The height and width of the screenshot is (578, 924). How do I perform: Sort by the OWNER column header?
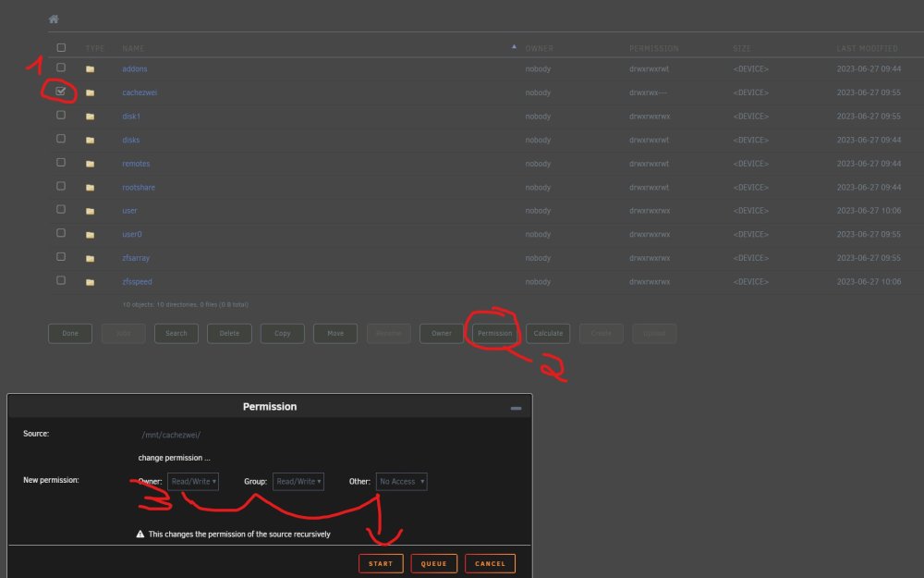pos(540,48)
